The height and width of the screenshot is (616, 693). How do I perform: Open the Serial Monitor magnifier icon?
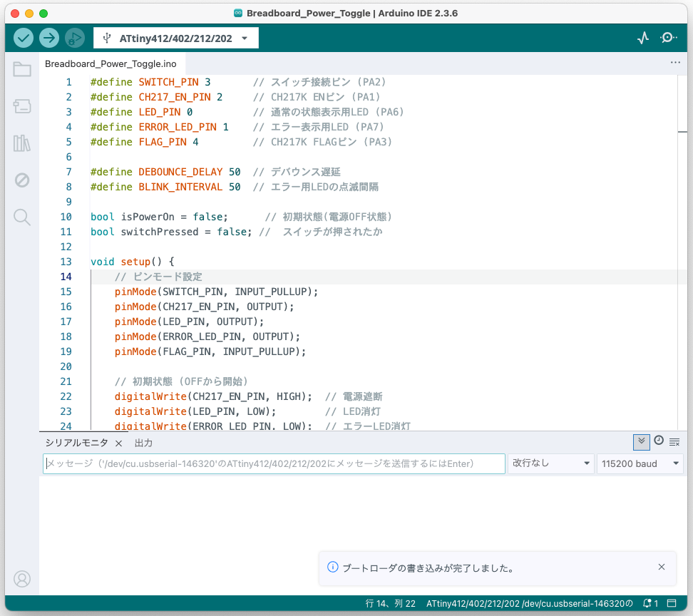pyautogui.click(x=669, y=38)
